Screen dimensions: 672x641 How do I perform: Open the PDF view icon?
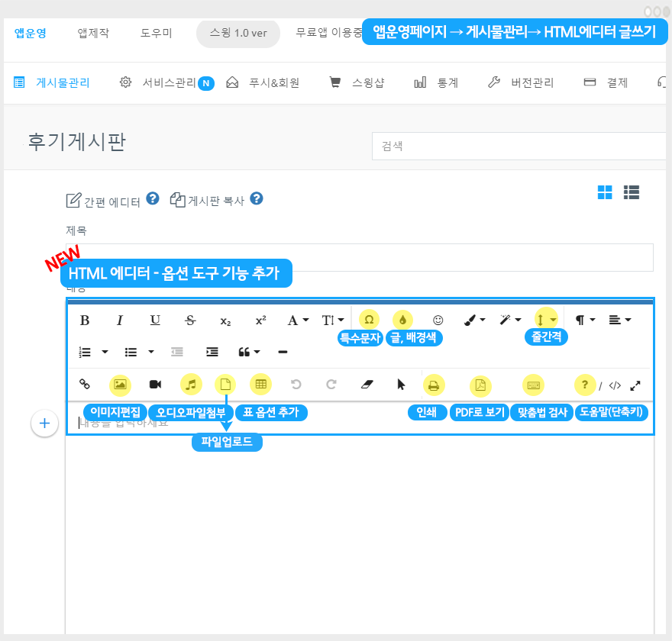pos(480,385)
